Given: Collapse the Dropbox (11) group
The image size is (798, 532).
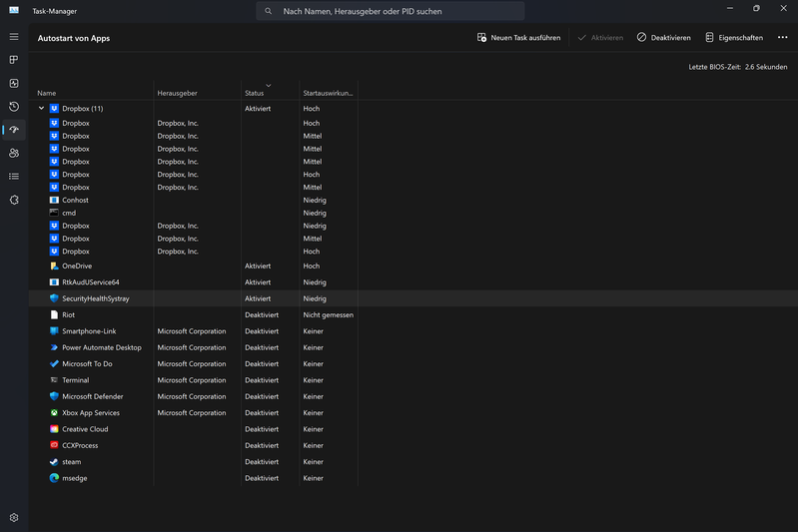Looking at the screenshot, I should 41,108.
